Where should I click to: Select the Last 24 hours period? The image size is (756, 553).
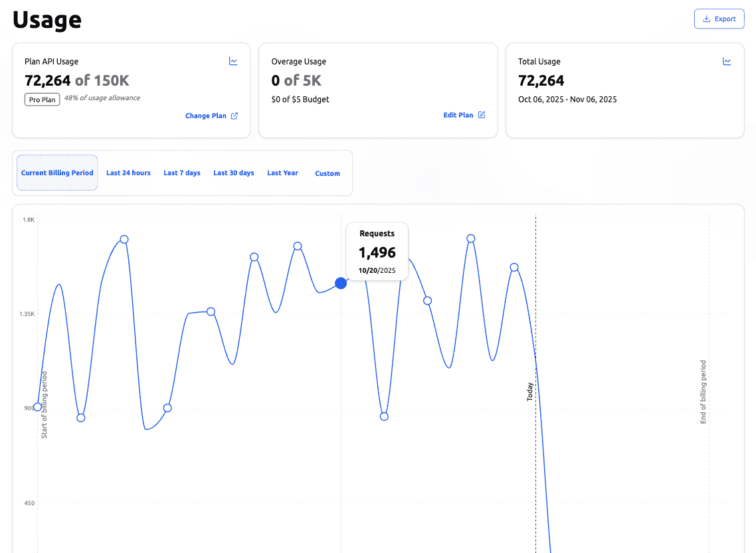[128, 173]
